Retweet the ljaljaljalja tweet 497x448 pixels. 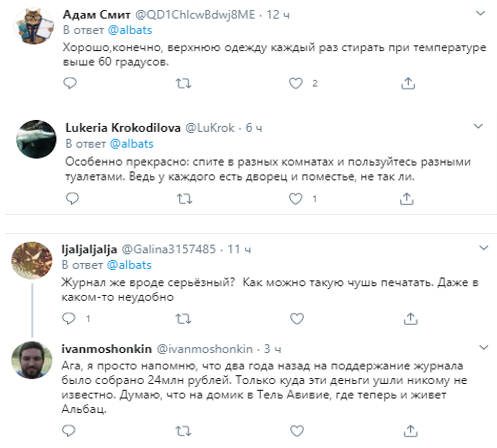[183, 319]
